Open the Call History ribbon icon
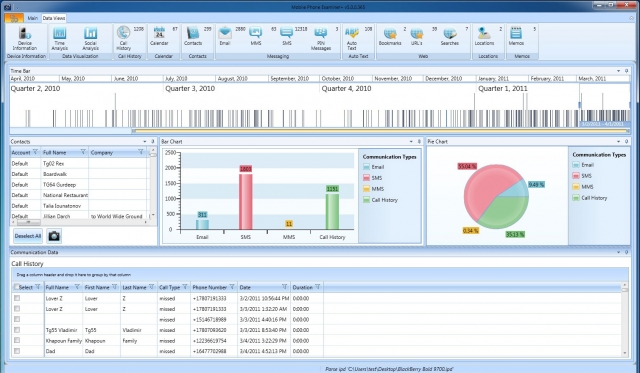Viewport: 640px width, 373px height. 123,38
